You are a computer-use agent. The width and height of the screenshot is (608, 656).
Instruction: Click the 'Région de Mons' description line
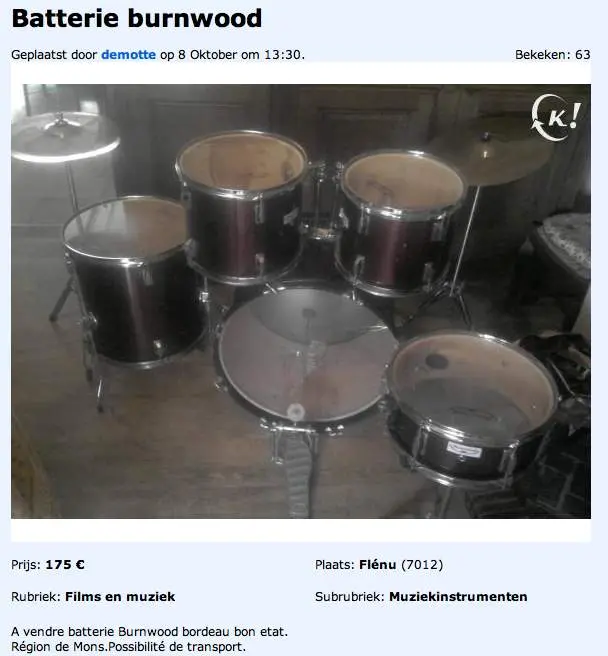(128, 647)
